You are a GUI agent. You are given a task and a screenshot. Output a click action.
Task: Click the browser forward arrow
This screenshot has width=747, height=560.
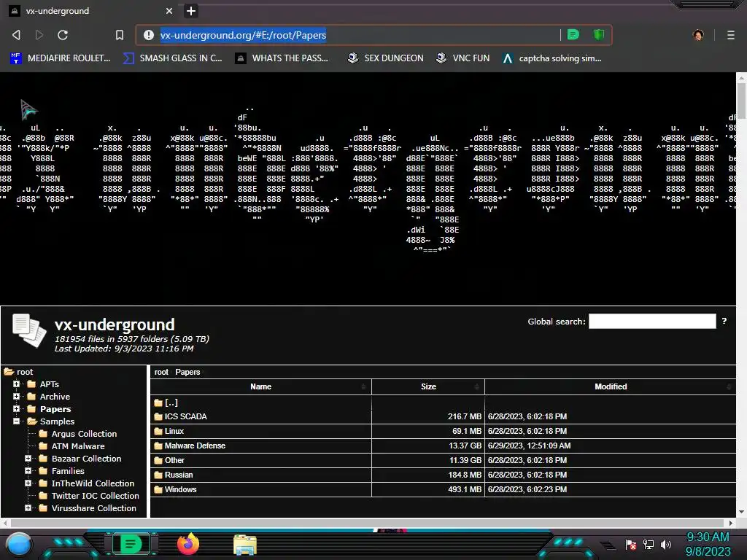pos(39,35)
